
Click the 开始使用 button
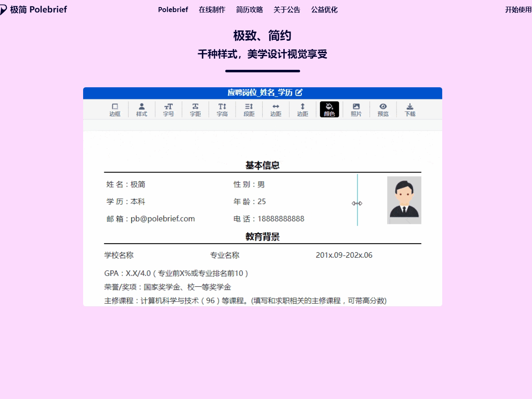[518, 10]
